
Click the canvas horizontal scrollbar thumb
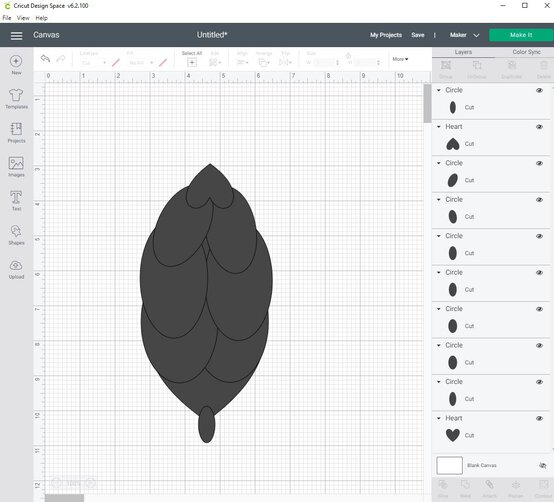pos(65,498)
